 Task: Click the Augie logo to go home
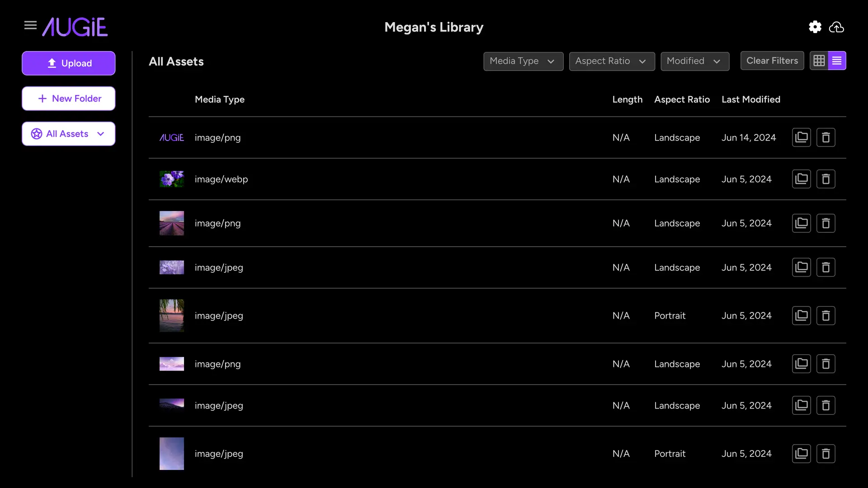click(x=75, y=26)
